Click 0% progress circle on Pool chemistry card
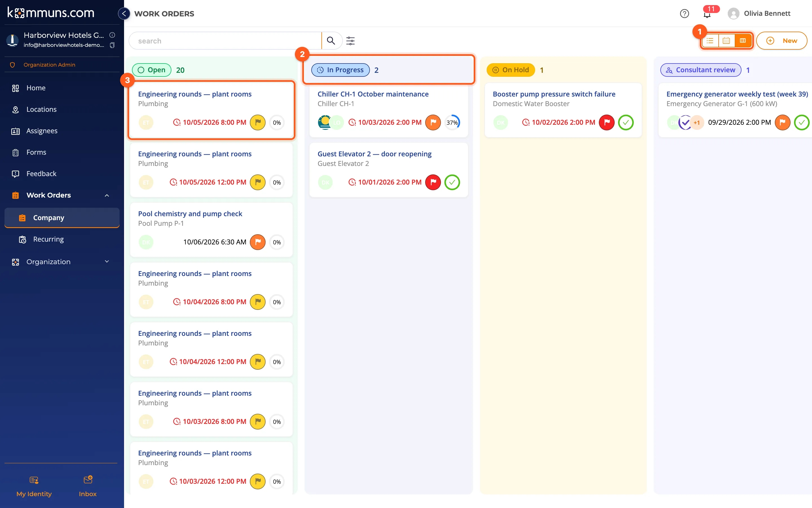This screenshot has height=508, width=812. tap(277, 242)
